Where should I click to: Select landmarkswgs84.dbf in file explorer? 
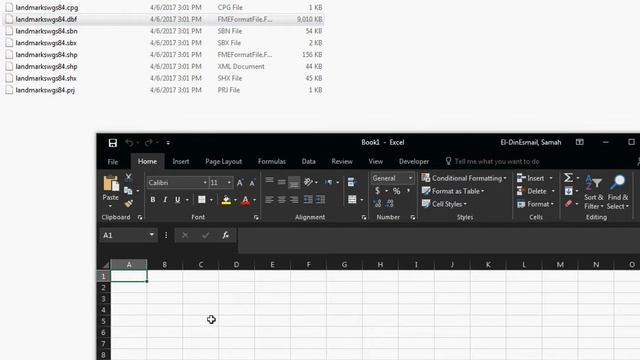[164, 19]
